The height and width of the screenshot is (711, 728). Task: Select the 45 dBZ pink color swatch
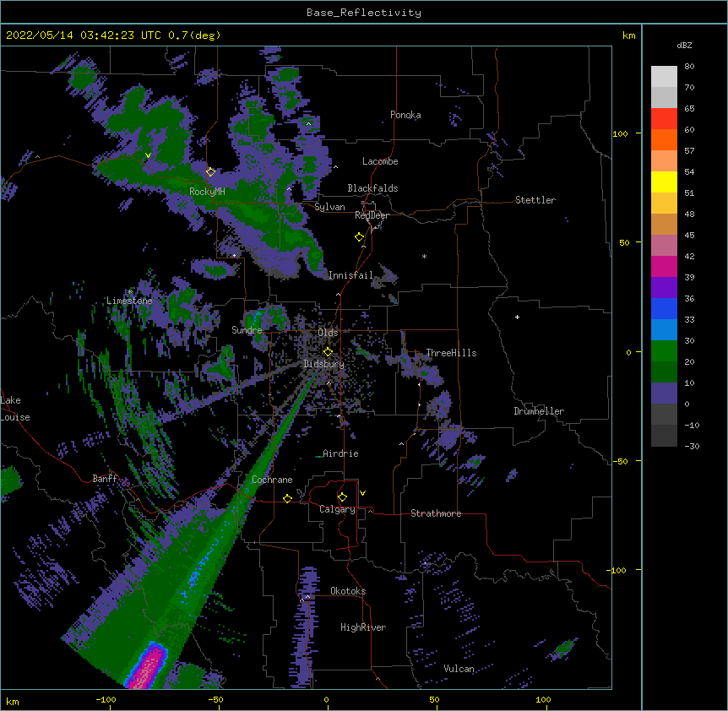pyautogui.click(x=664, y=245)
